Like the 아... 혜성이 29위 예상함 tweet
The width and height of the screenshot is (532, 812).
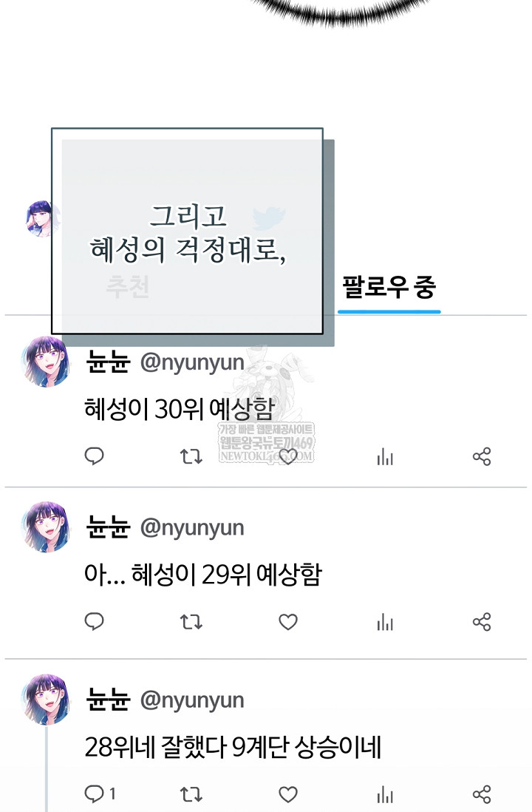point(288,621)
